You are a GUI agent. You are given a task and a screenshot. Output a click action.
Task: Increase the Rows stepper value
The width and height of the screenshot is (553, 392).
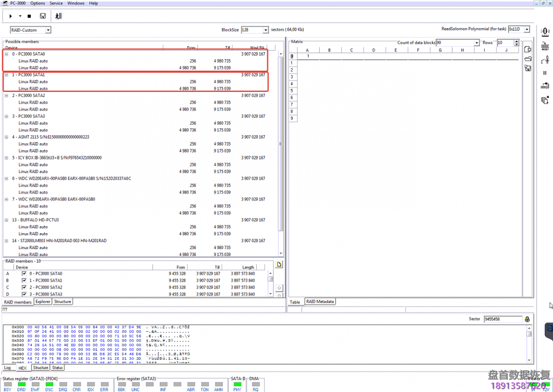[516, 41]
